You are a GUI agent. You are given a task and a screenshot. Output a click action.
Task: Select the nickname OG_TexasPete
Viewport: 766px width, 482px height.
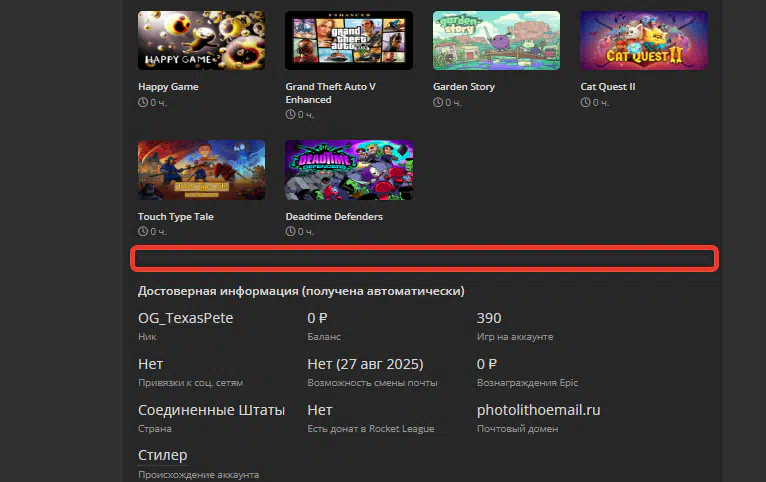click(185, 318)
